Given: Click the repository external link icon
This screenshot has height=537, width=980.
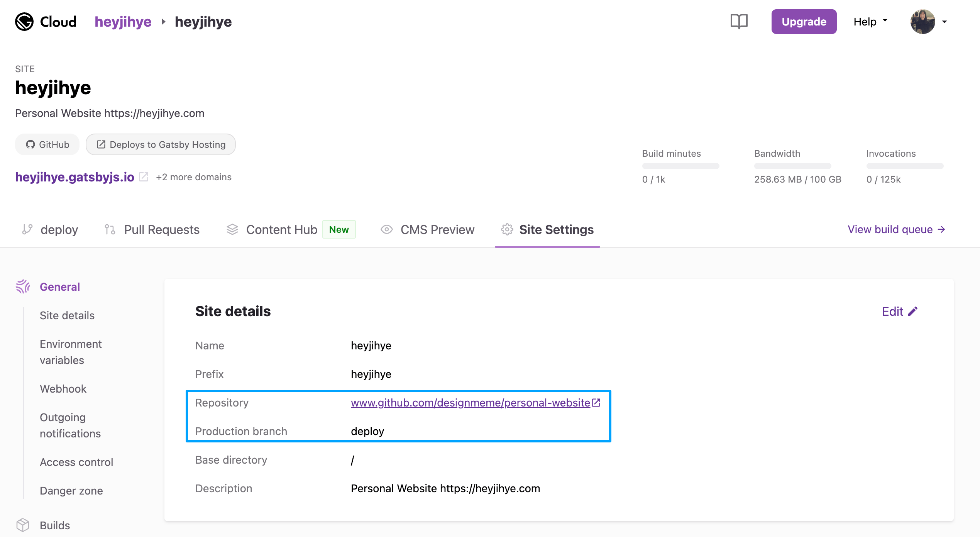Looking at the screenshot, I should 596,403.
